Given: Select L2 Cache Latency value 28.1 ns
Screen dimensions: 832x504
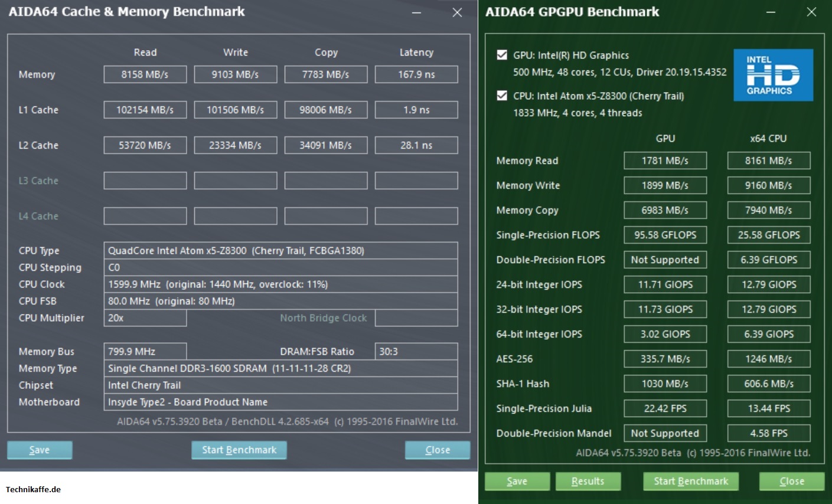Looking at the screenshot, I should point(416,145).
